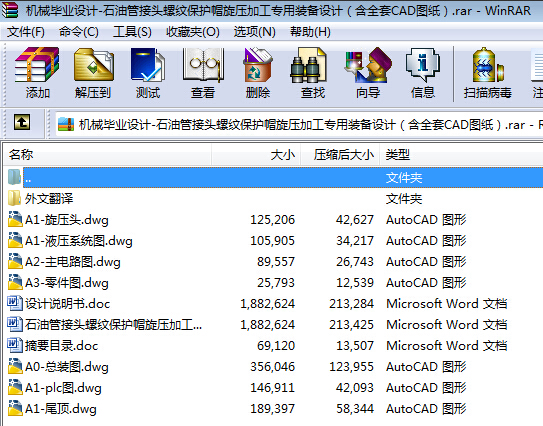The image size is (543, 426).
Task: Select file name 设计说明书.doc
Action: pos(68,304)
